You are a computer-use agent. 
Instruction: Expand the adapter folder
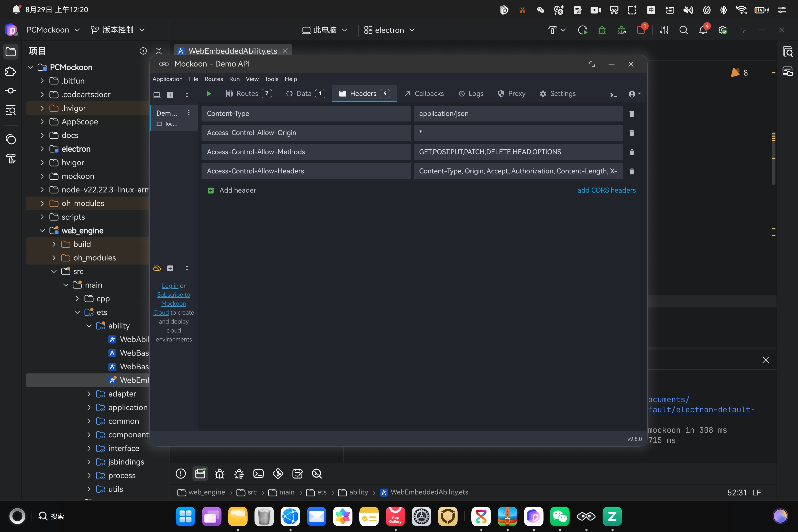pyautogui.click(x=89, y=394)
